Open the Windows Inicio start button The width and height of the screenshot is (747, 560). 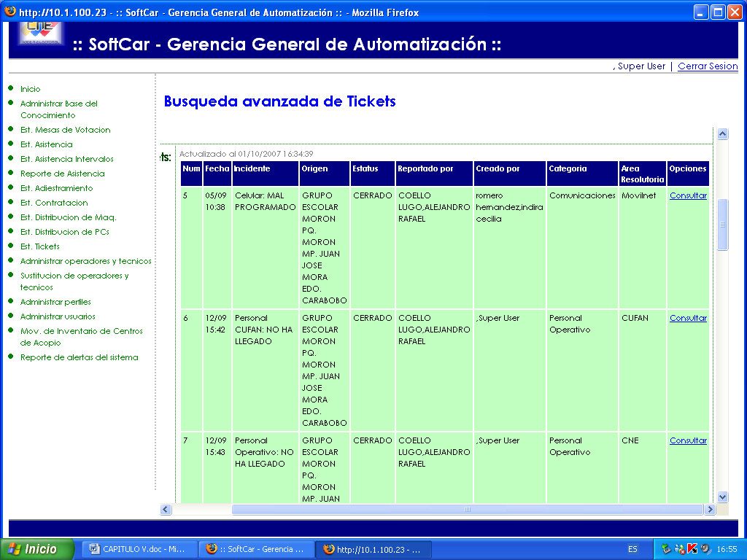click(x=37, y=549)
